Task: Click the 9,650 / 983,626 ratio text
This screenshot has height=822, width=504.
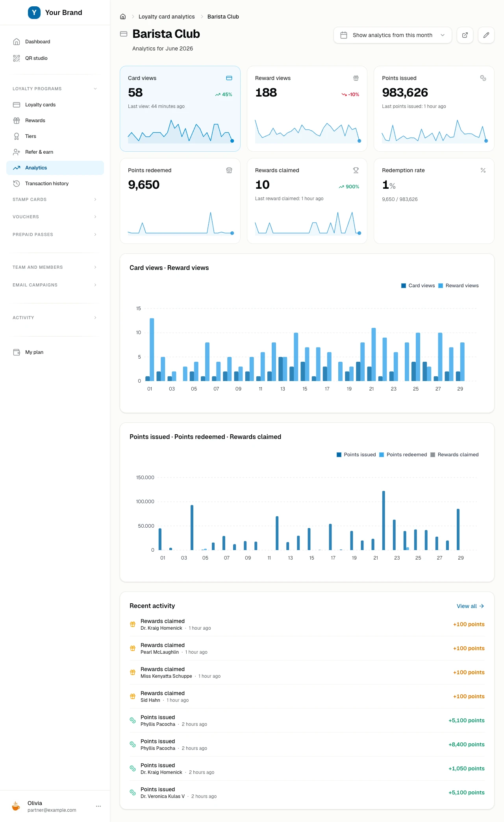Action: pyautogui.click(x=400, y=199)
